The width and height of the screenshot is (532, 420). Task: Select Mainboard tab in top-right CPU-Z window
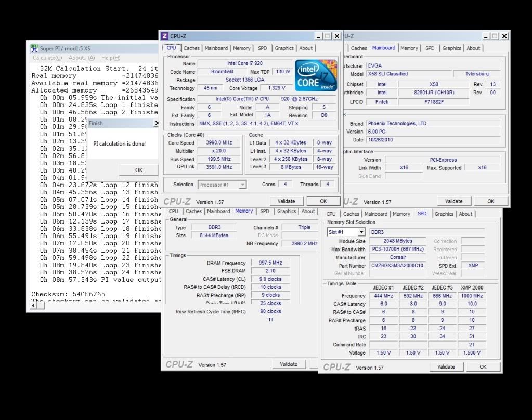[x=384, y=48]
